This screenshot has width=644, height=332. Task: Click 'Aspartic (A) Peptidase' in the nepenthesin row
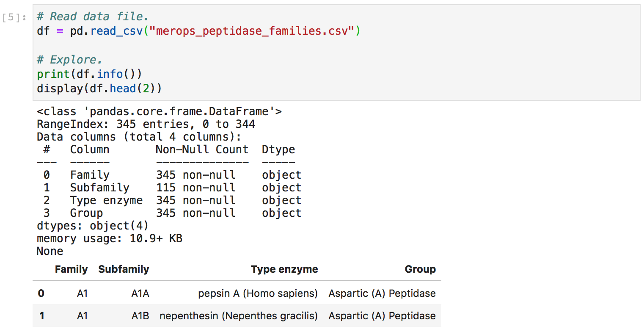[x=382, y=316]
